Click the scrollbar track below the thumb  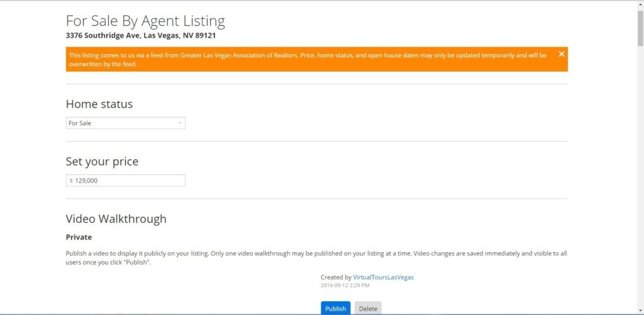(x=640, y=189)
